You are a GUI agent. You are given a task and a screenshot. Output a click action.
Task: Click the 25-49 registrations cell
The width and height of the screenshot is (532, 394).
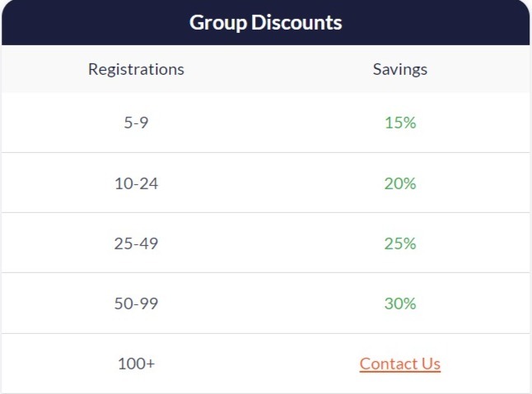136,243
